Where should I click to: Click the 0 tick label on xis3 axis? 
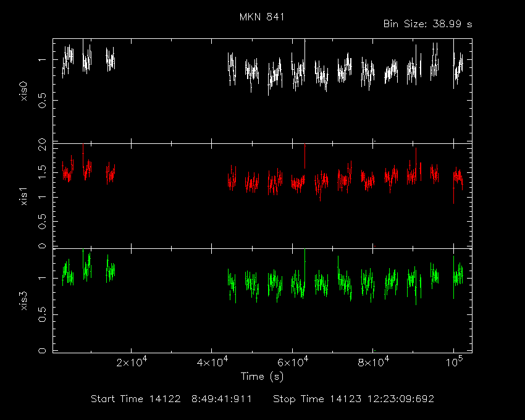(x=42, y=351)
